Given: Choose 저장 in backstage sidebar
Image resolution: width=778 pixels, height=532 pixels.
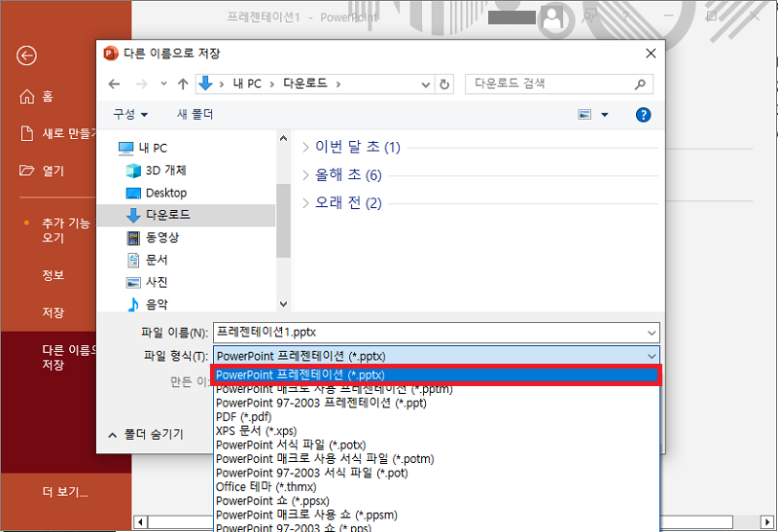Looking at the screenshot, I should pos(53,312).
